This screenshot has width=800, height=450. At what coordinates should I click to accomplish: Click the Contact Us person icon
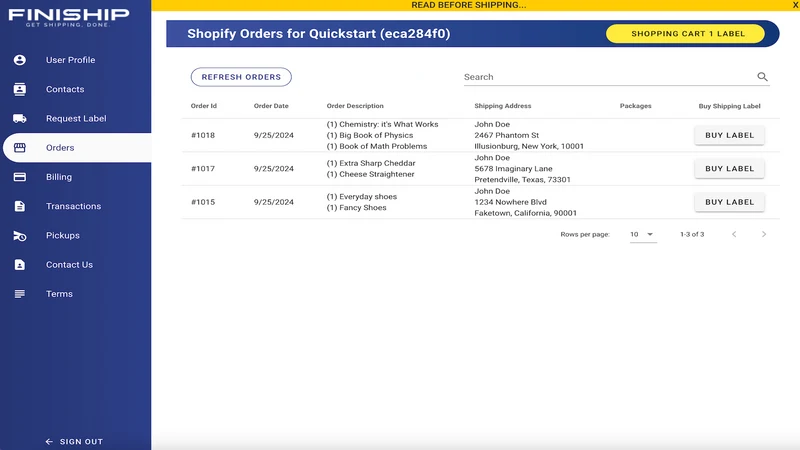19,265
